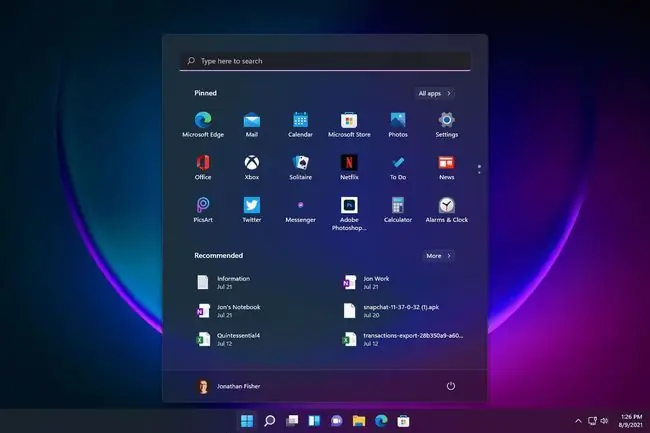Image resolution: width=650 pixels, height=433 pixels.
Task: Open the Jonathan Fisher account menu
Action: [228, 386]
